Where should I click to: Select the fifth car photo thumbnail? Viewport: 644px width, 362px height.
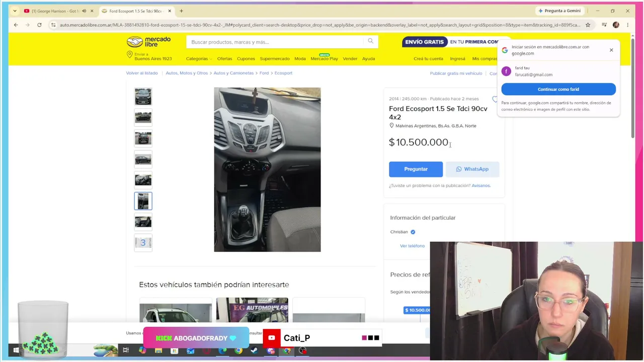[143, 180]
